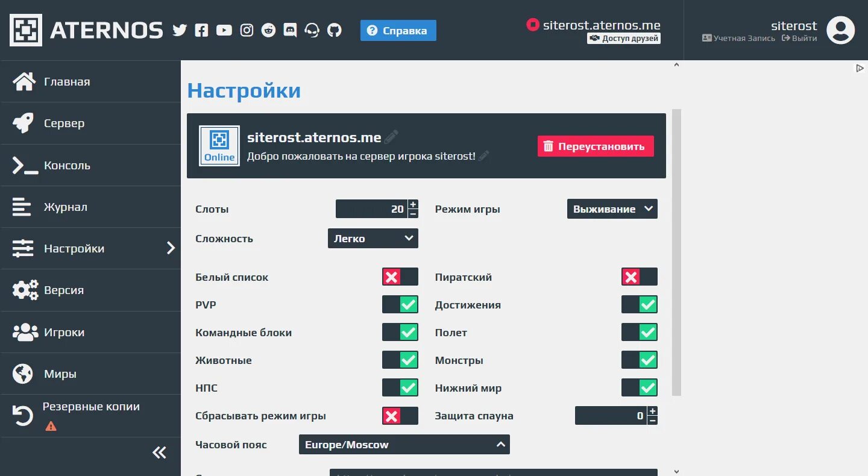The height and width of the screenshot is (476, 868).
Task: Open the Миры page
Action: click(x=90, y=374)
